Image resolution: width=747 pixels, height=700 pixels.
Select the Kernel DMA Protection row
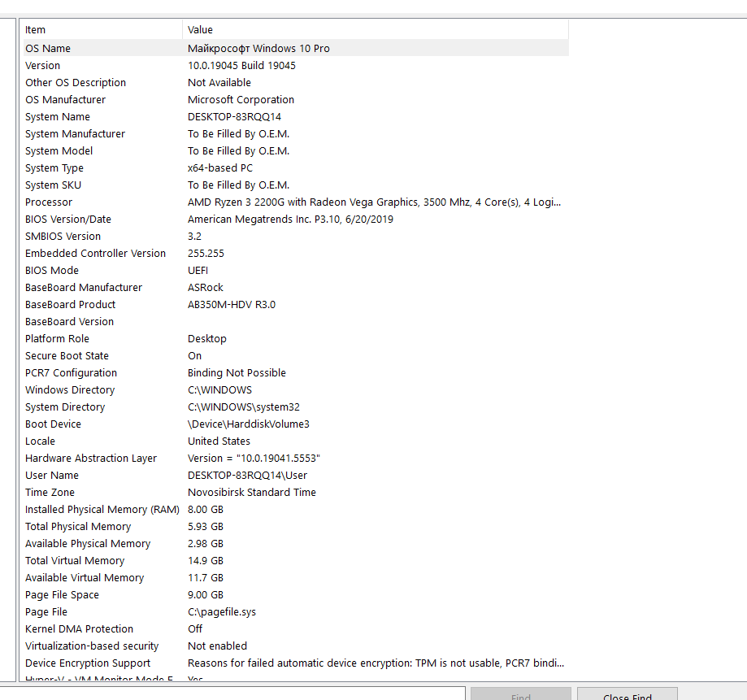[296, 629]
